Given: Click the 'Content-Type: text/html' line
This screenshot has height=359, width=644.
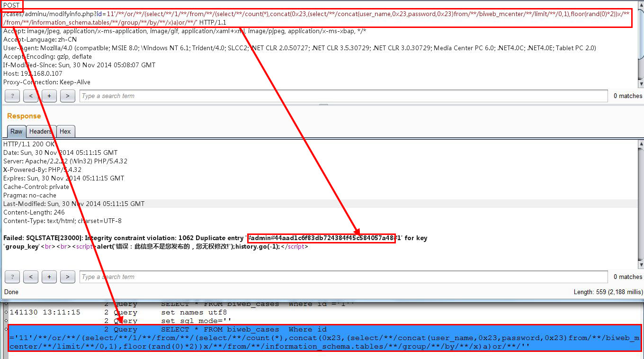Looking at the screenshot, I should (63, 221).
